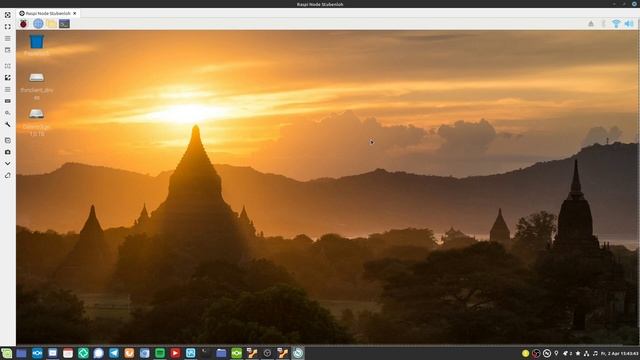Screen dimensions: 640x360
Task: Click eject icon in Pi panel
Action: coord(591,24)
